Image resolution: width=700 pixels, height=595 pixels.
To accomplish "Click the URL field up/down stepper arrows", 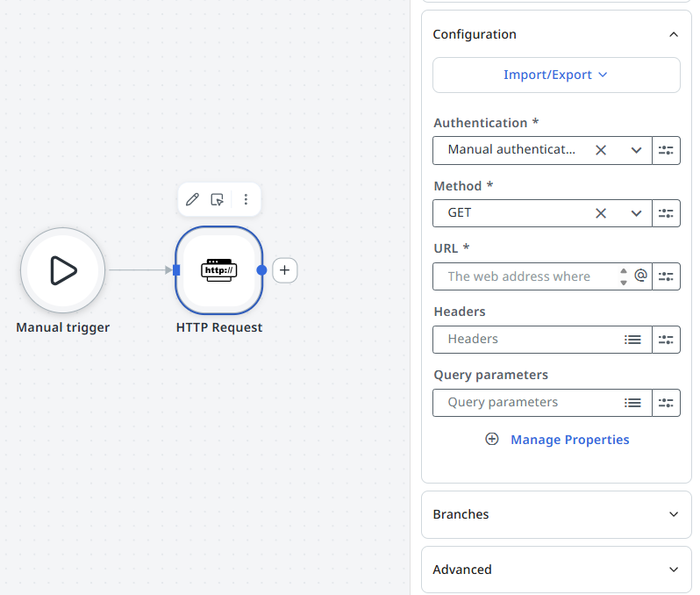I will (x=624, y=276).
